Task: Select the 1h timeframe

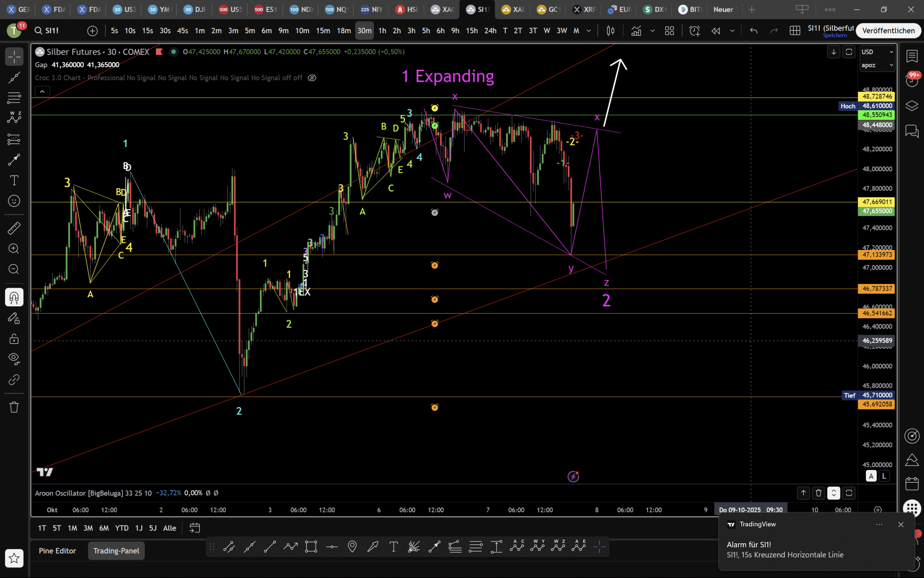Action: click(x=382, y=31)
